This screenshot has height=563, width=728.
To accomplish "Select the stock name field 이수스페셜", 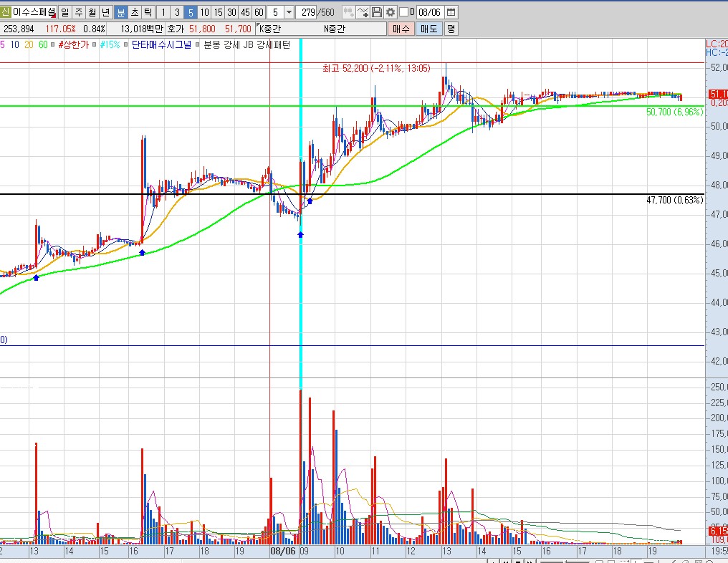I will [34, 12].
